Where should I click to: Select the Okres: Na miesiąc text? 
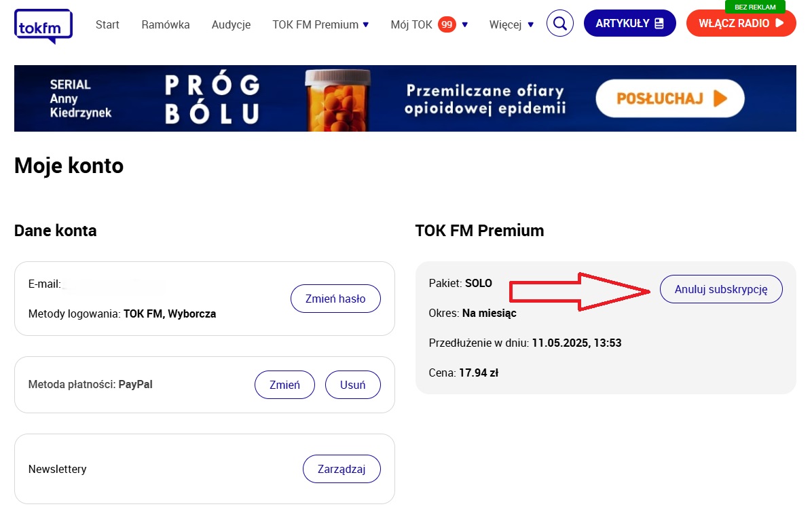473,313
